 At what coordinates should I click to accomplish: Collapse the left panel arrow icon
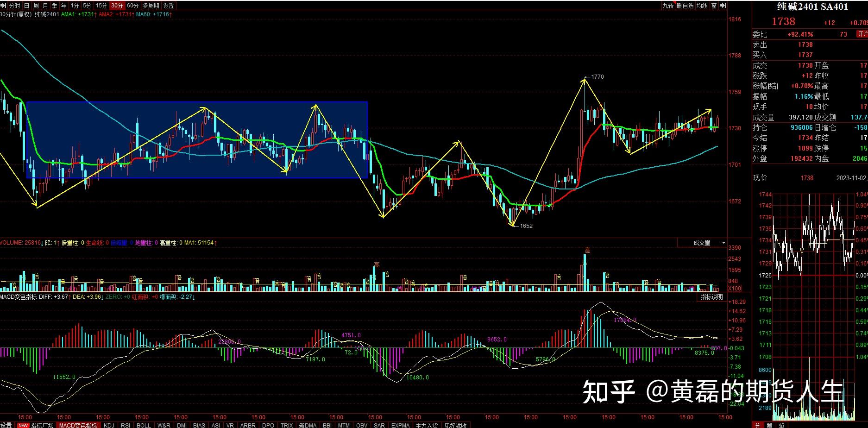[x=3, y=6]
